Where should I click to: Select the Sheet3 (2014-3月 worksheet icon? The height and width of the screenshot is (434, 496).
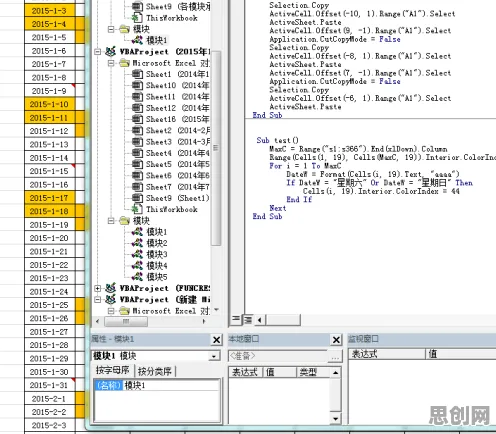click(137, 142)
